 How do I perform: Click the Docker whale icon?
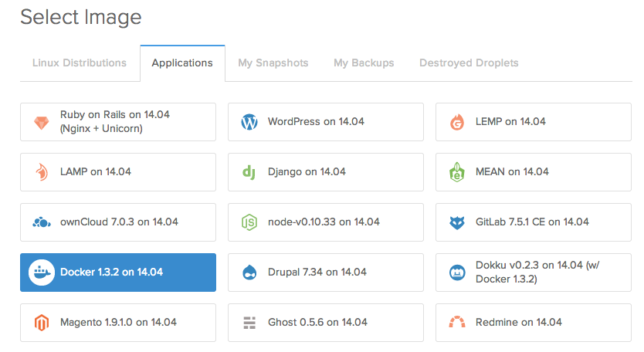coord(42,272)
